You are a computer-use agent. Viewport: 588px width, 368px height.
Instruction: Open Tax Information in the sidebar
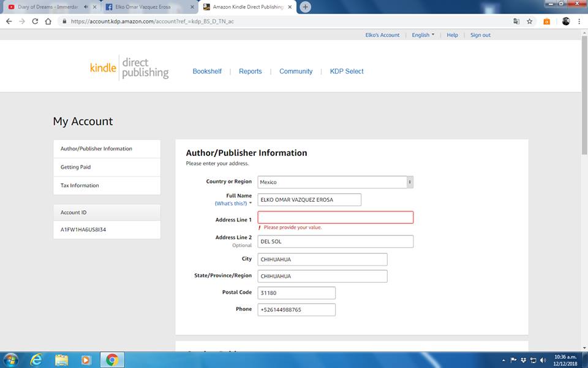(x=80, y=185)
